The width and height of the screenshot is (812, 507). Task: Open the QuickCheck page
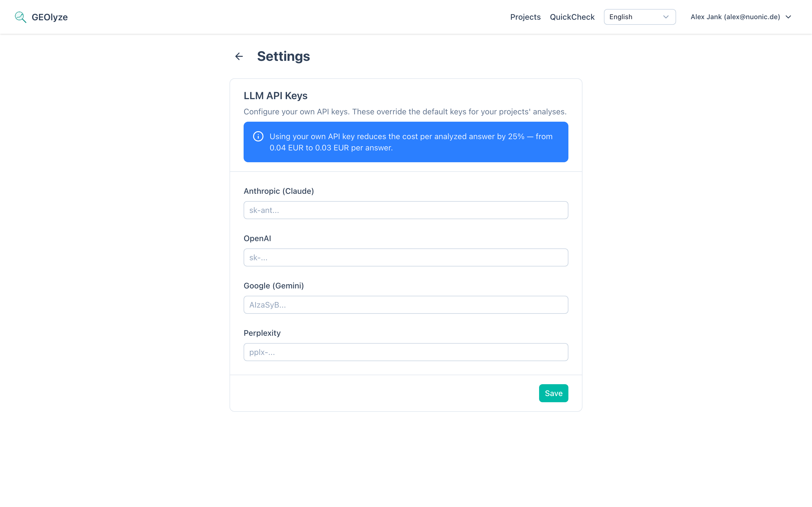(572, 17)
